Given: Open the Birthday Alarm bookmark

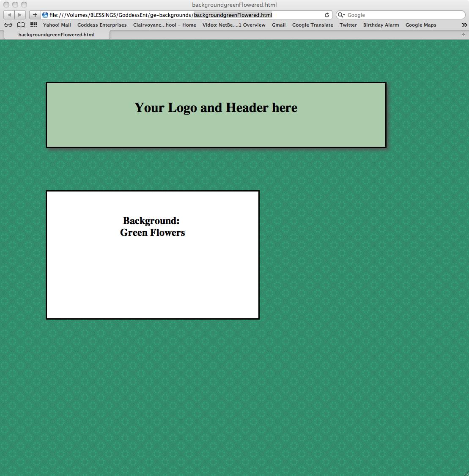Looking at the screenshot, I should click(x=381, y=25).
